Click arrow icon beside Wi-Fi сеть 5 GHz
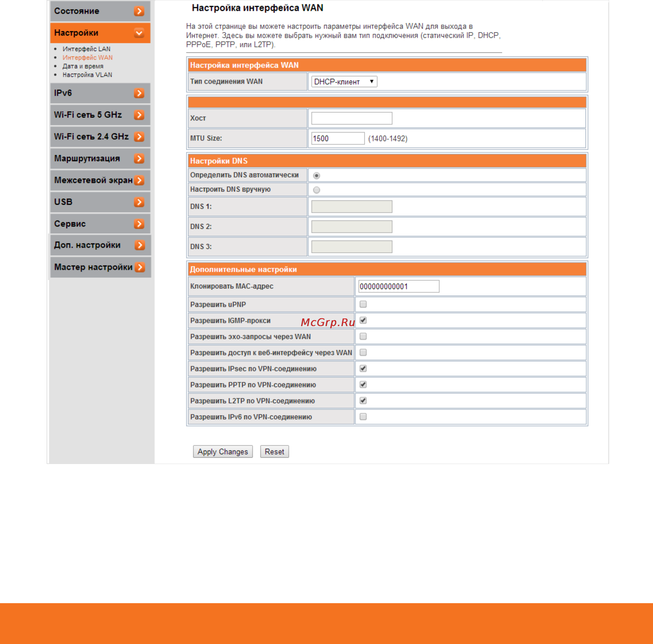The width and height of the screenshot is (653, 644). 139,115
